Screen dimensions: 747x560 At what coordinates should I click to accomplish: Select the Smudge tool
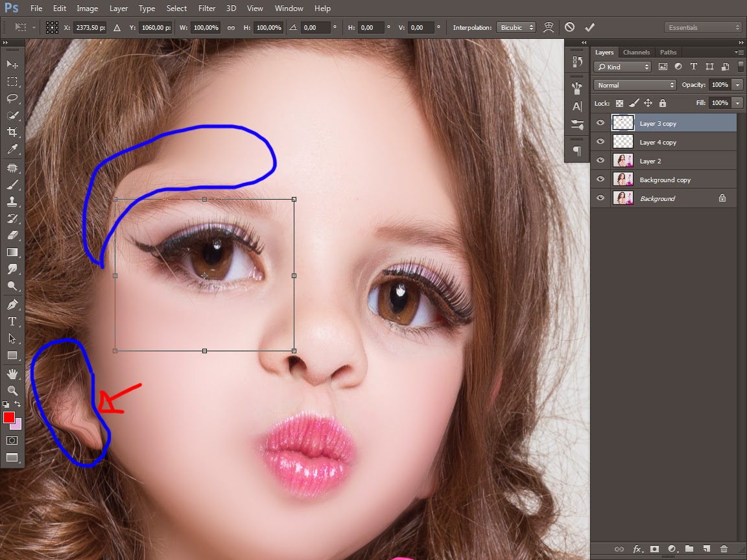point(12,269)
